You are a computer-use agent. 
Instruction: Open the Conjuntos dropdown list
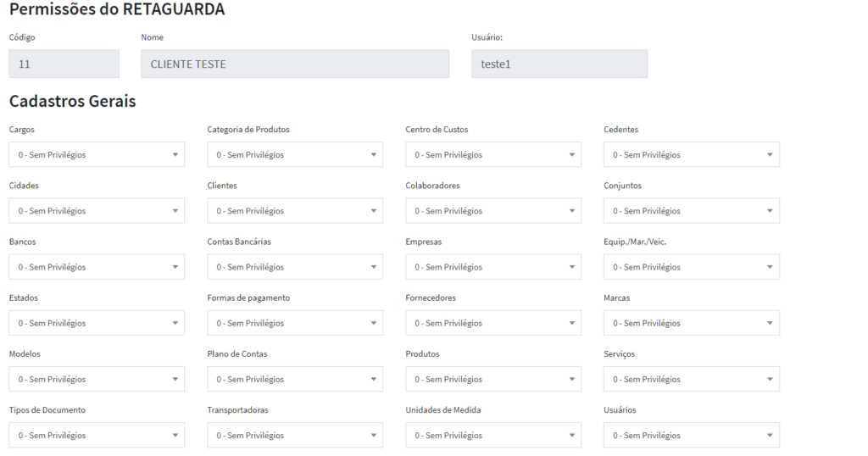coord(692,211)
